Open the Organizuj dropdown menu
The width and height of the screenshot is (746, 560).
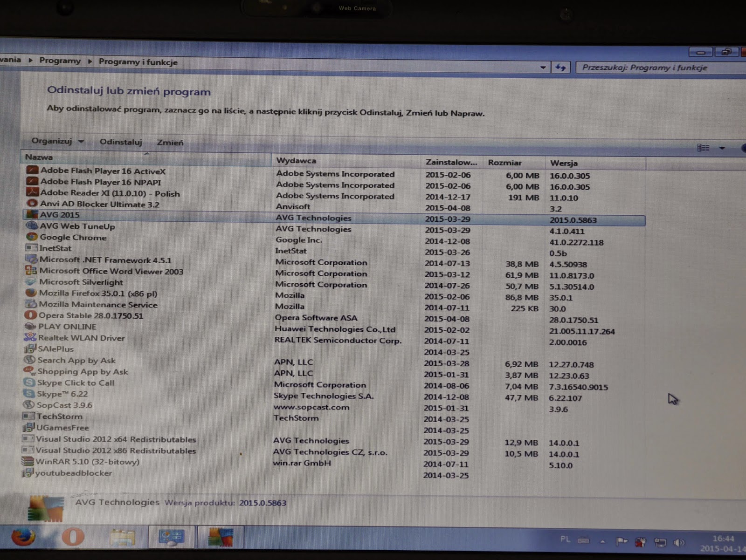pos(57,141)
